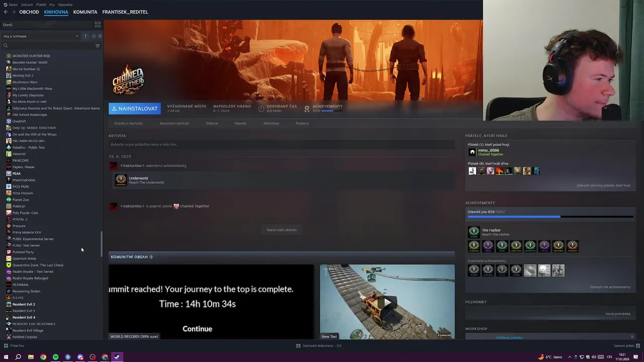Image resolution: width=644 pixels, height=362 pixels.
Task: Open the community content help question mark
Action: click(151, 257)
